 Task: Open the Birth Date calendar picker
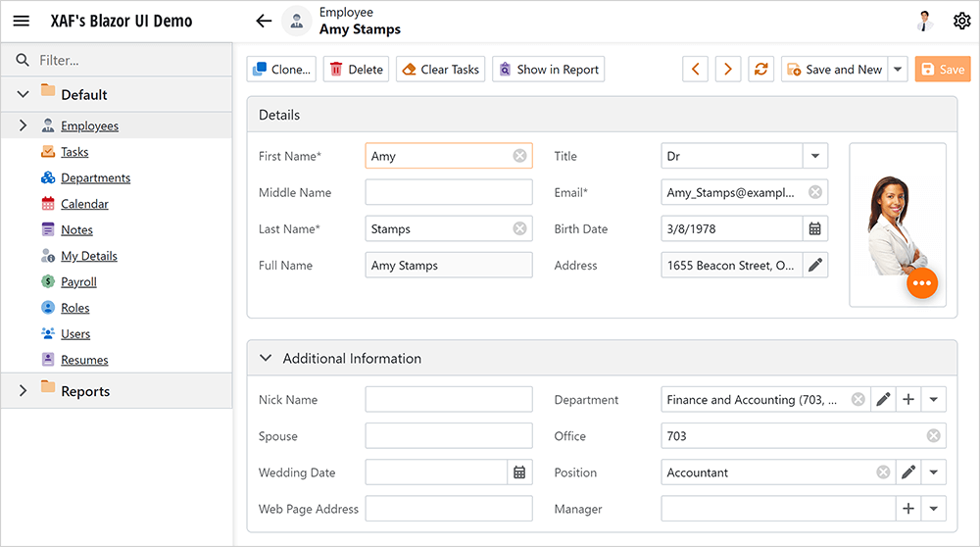pyautogui.click(x=814, y=229)
